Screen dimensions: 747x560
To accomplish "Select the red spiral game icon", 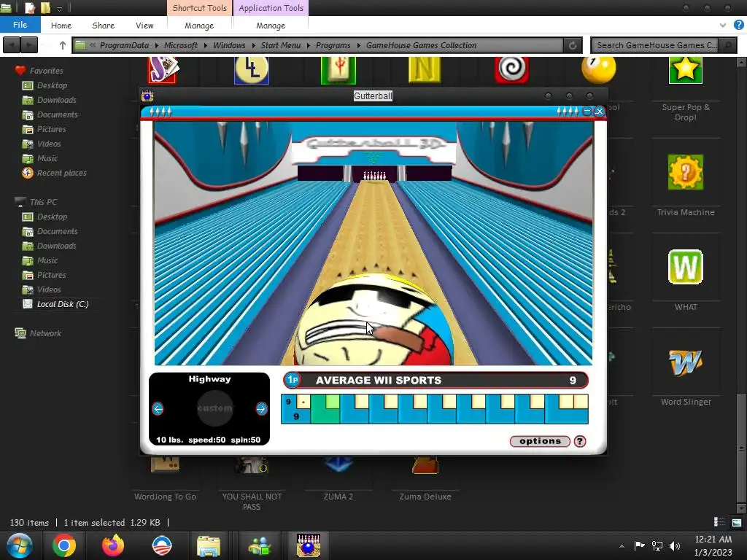I will point(511,69).
